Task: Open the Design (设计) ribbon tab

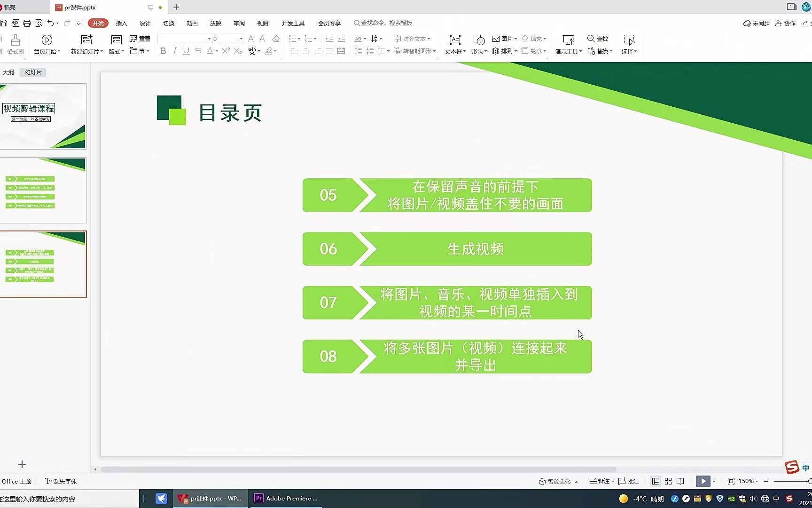Action: tap(145, 23)
